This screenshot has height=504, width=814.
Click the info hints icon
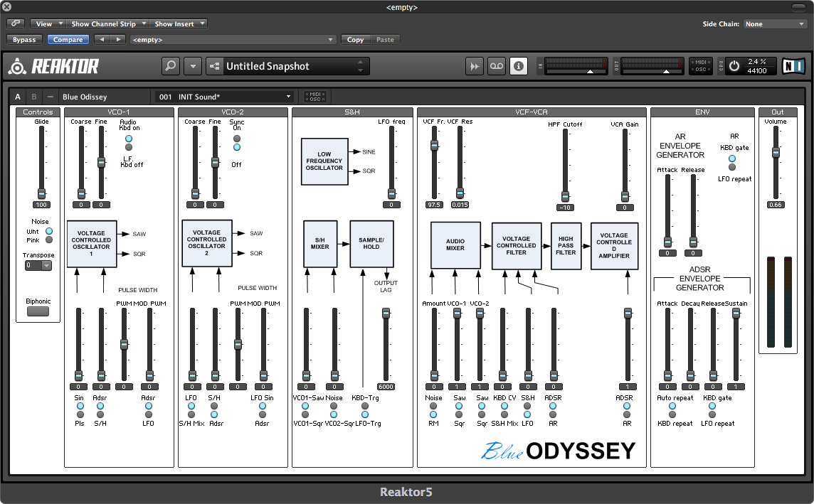518,66
